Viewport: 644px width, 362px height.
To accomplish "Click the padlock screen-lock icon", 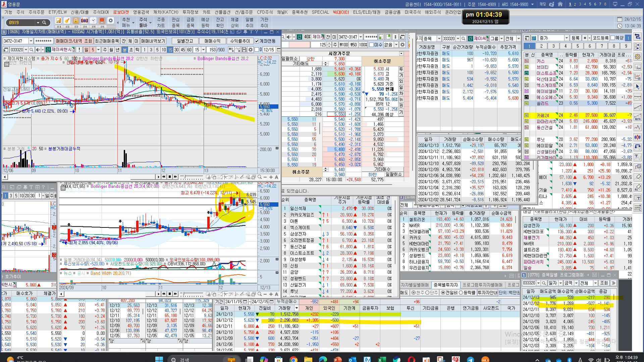I will coord(76,20).
